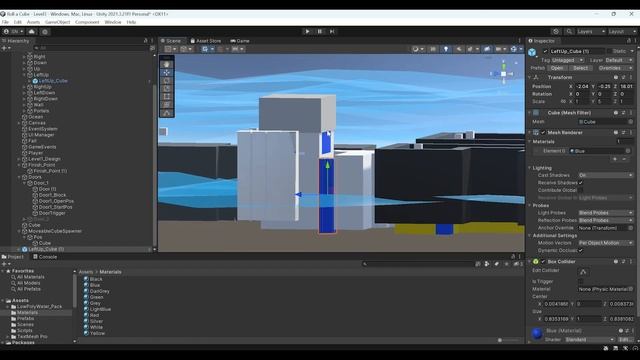Viewport: 640px width, 360px height.
Task: Open the version control settings gear icon
Action: pyautogui.click(x=45, y=31)
